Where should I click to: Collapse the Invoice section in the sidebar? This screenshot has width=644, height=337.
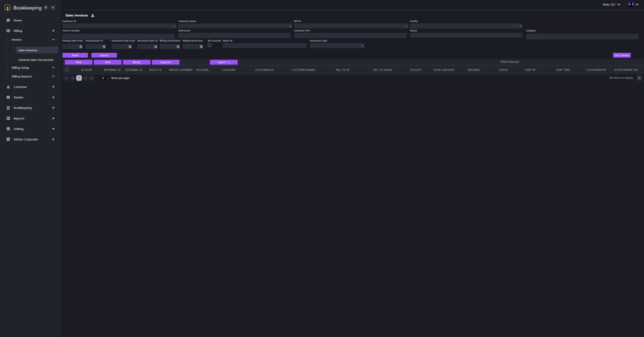coord(53,39)
